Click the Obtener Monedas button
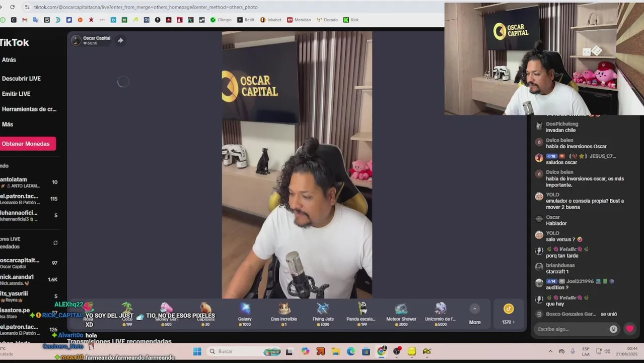The height and width of the screenshot is (363, 644). [27, 144]
